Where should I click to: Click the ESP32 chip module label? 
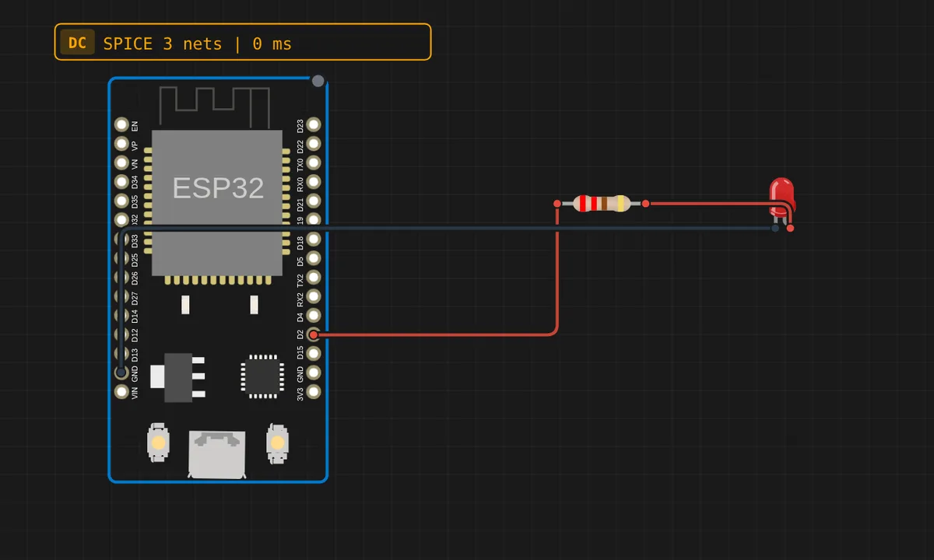(218, 188)
